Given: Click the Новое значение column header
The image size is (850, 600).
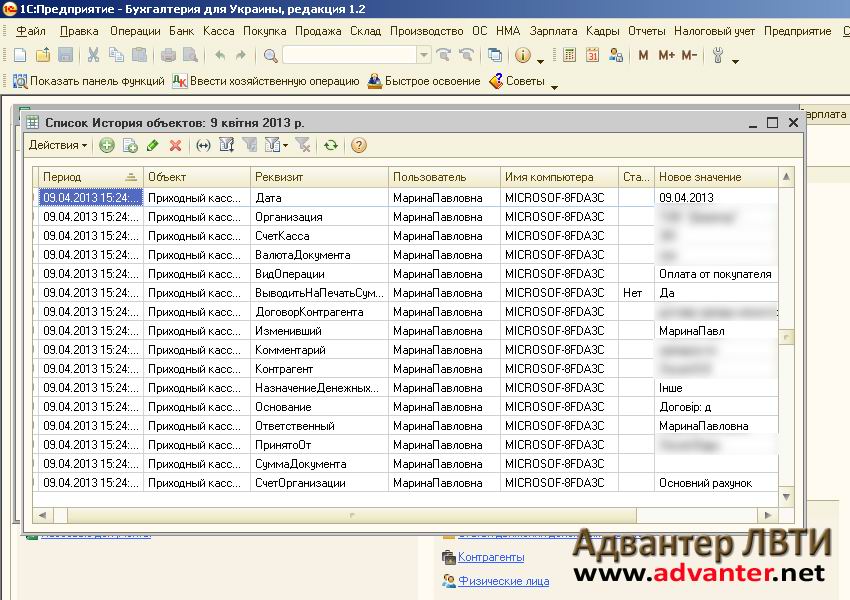Looking at the screenshot, I should coord(716,177).
